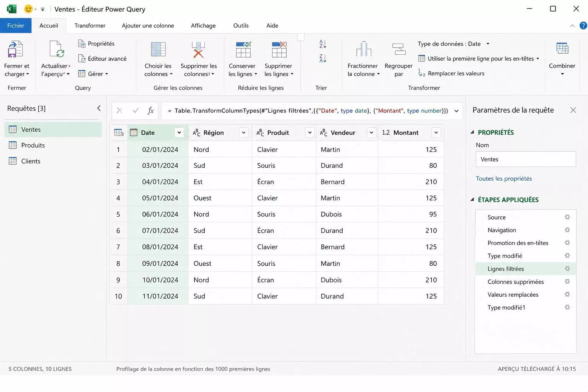Screen dimensions: 588x392
Task: Cancel formula with X icon
Action: click(x=119, y=111)
